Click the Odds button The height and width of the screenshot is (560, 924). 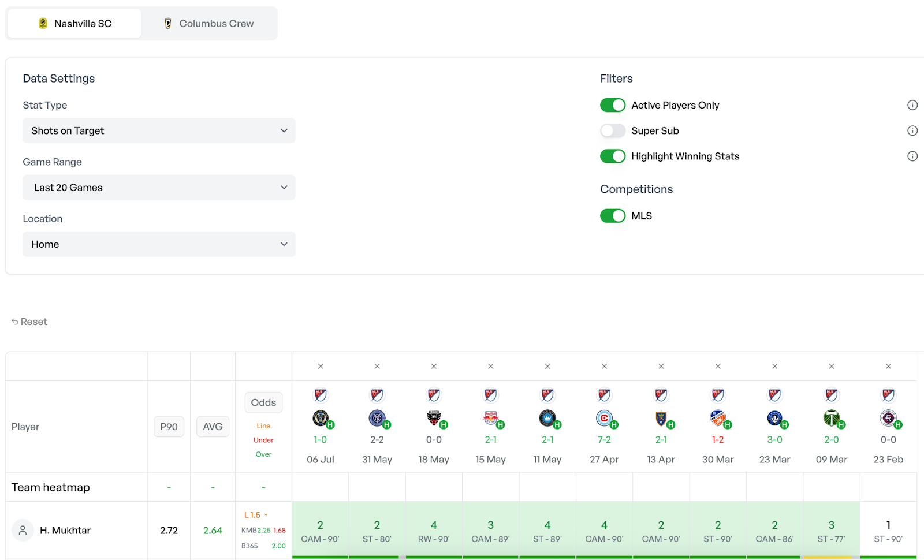pyautogui.click(x=263, y=402)
